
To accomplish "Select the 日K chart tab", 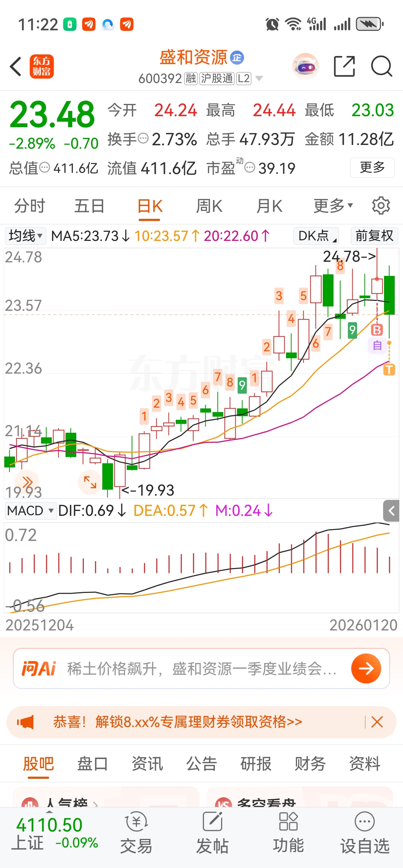I will [150, 206].
